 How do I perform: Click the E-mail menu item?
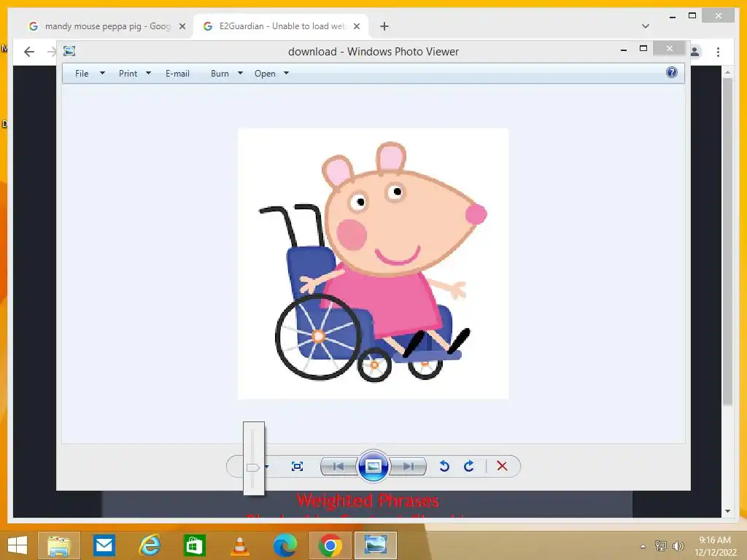tap(177, 74)
